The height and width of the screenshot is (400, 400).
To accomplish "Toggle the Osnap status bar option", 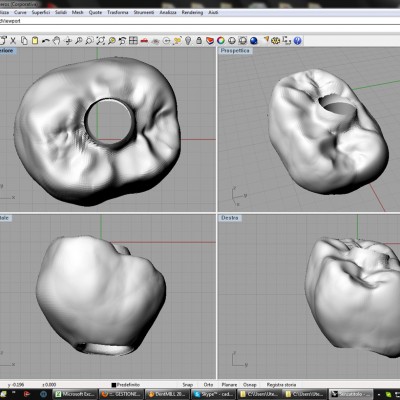I will (250, 384).
